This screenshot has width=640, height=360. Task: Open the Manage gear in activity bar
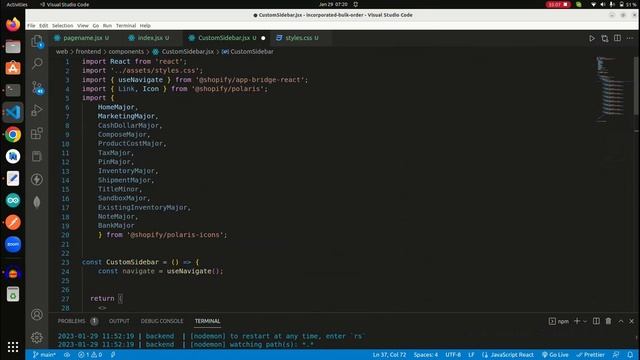pos(37,337)
